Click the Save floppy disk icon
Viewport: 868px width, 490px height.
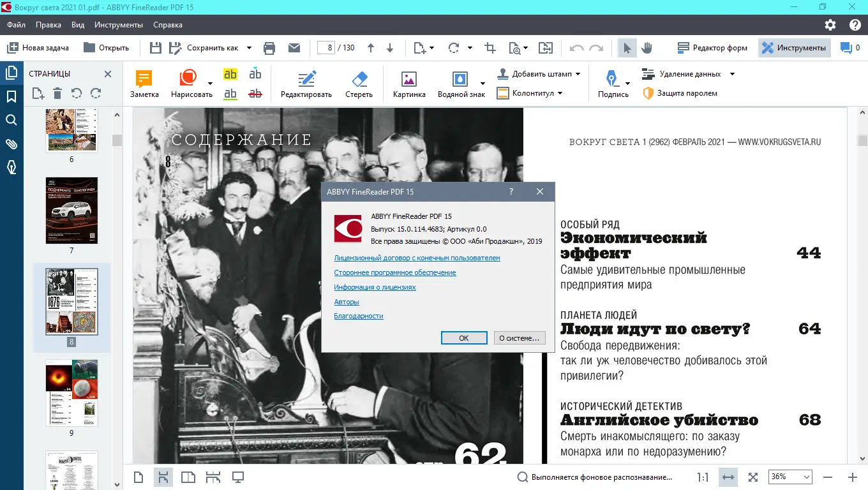pyautogui.click(x=155, y=48)
